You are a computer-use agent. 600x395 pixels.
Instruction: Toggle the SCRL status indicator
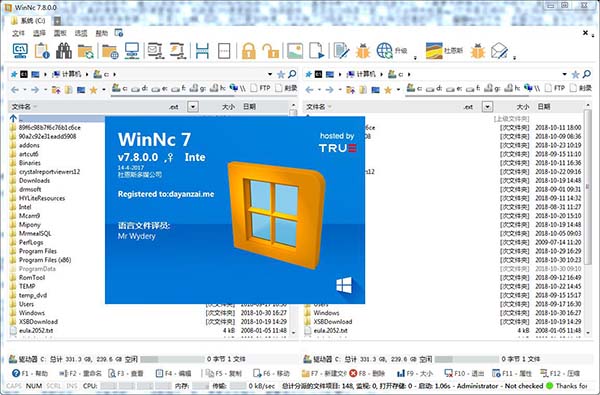click(54, 386)
